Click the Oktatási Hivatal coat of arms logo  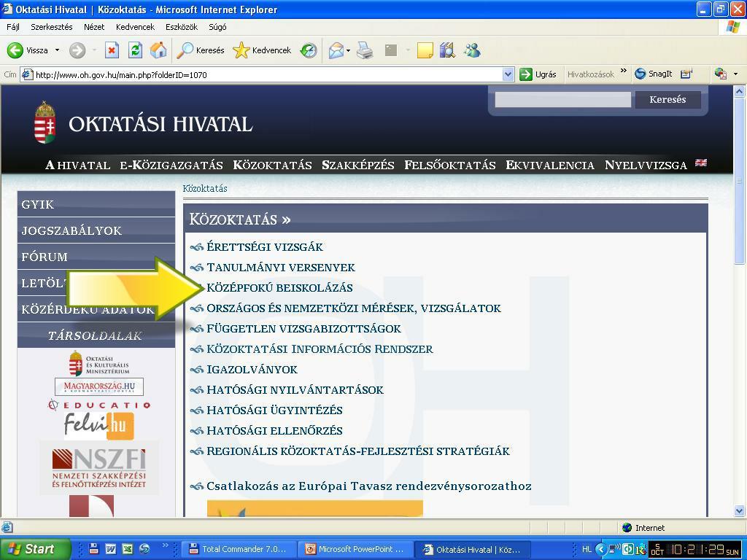[x=45, y=122]
